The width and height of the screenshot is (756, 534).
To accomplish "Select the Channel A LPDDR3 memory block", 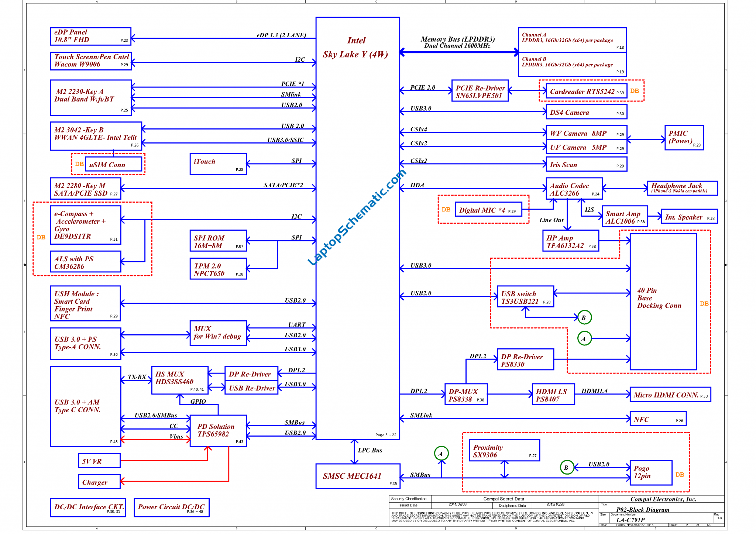I will pos(572,40).
